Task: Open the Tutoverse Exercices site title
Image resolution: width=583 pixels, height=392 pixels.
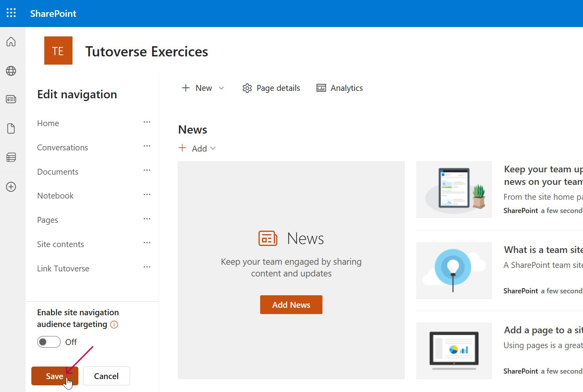Action: 147,51
